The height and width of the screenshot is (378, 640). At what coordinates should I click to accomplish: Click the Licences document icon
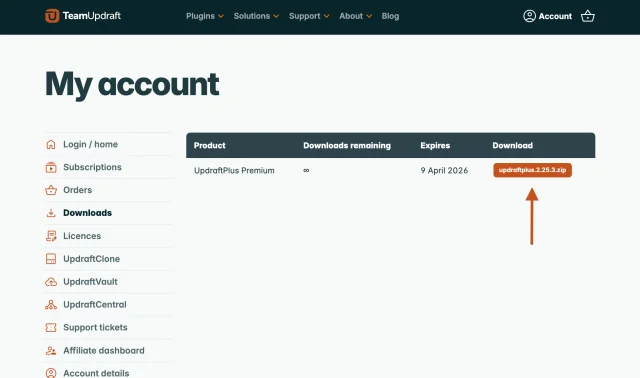[x=51, y=236]
